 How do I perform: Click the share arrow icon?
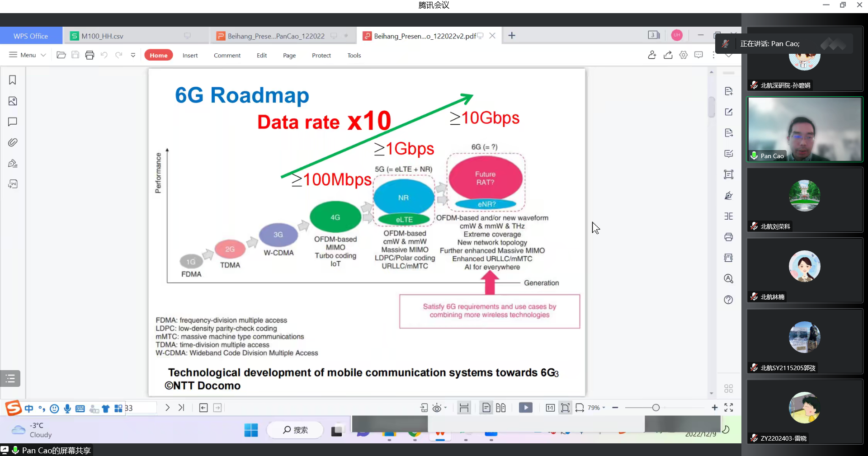pyautogui.click(x=668, y=55)
